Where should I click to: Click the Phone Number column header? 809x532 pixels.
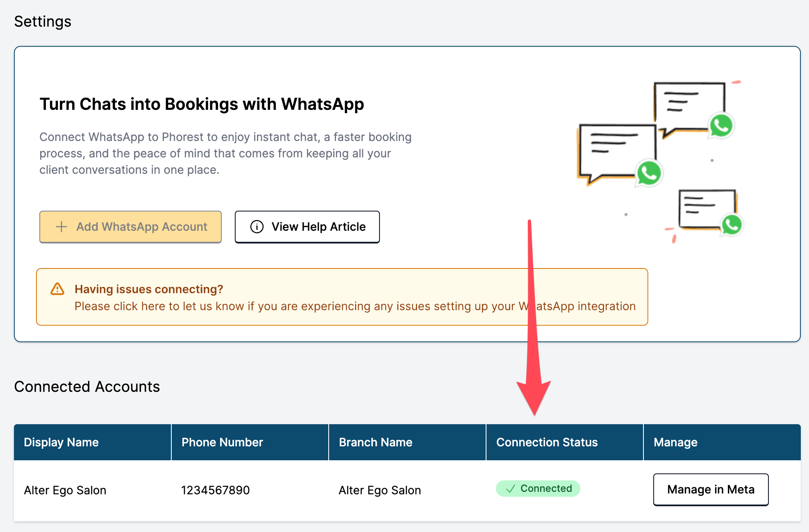222,442
